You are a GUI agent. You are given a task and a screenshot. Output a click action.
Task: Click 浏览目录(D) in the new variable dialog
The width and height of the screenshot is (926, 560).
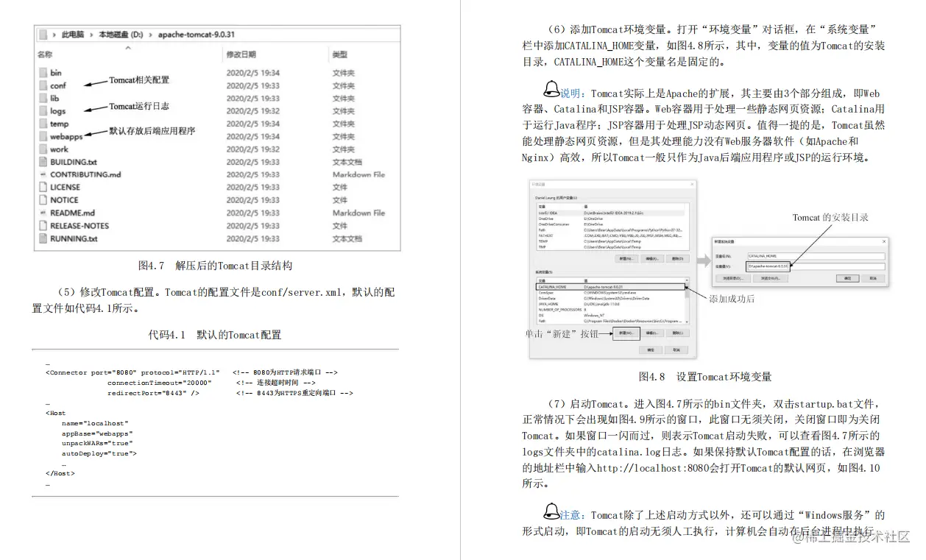pos(733,278)
